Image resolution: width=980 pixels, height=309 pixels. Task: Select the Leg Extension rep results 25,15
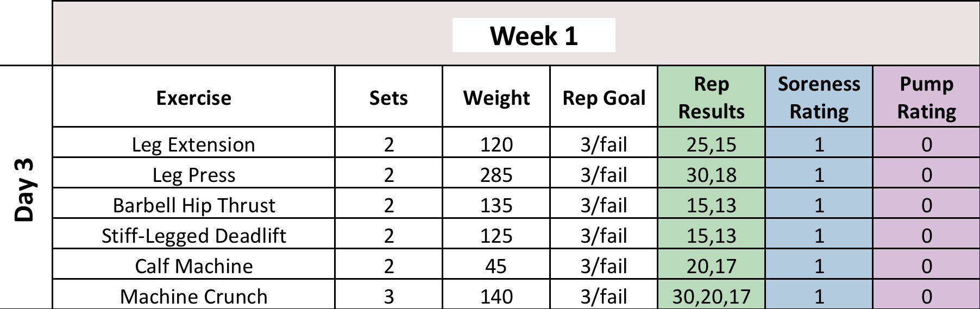click(x=711, y=144)
